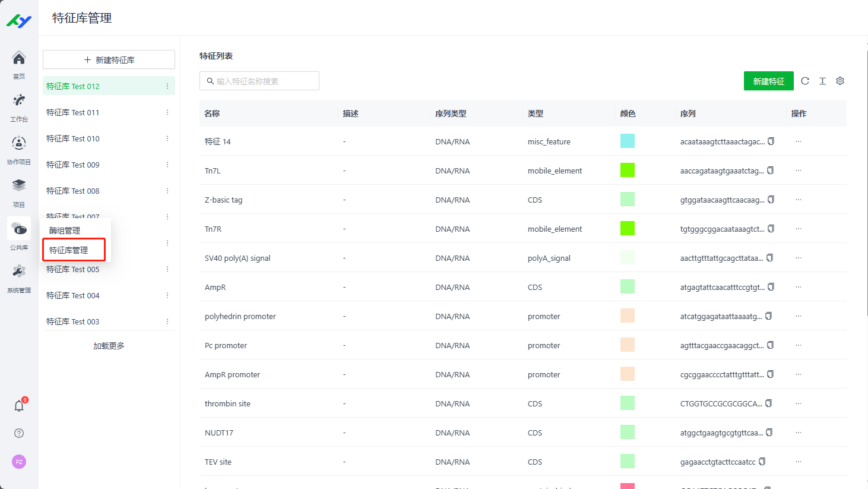
Task: Copy the Tn7L sequence
Action: (771, 171)
